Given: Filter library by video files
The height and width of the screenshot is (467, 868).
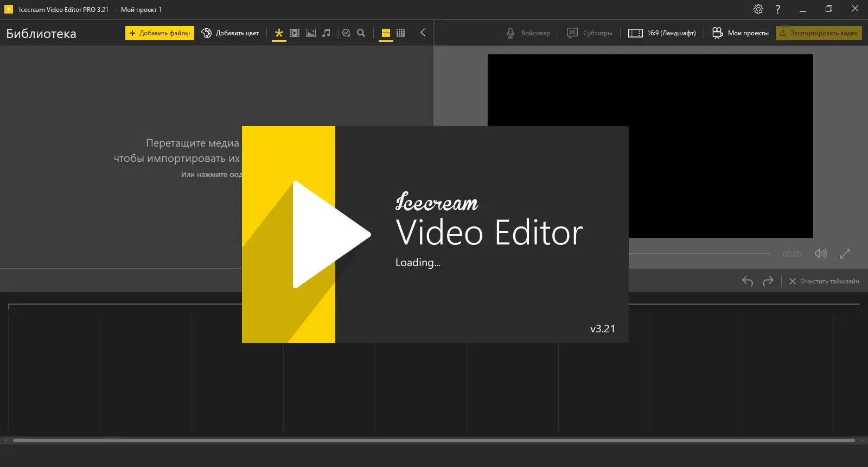Looking at the screenshot, I should 295,33.
